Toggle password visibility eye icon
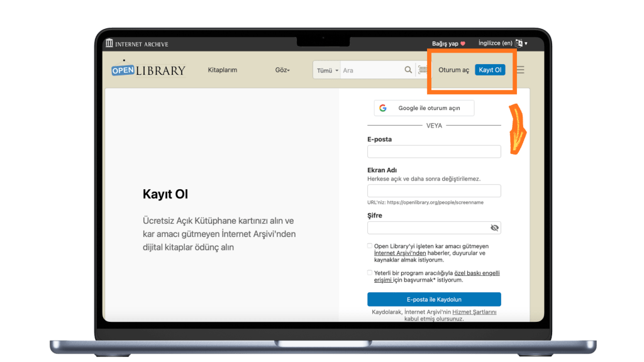 [494, 228]
